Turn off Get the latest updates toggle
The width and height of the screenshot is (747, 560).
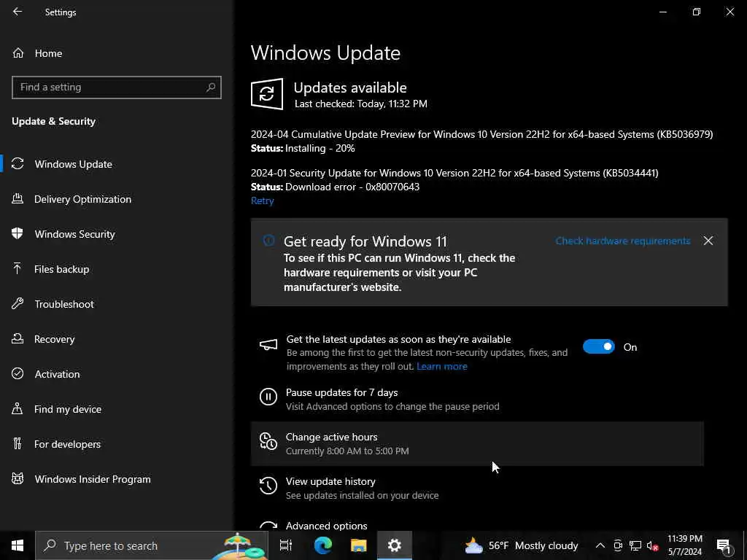click(x=599, y=346)
